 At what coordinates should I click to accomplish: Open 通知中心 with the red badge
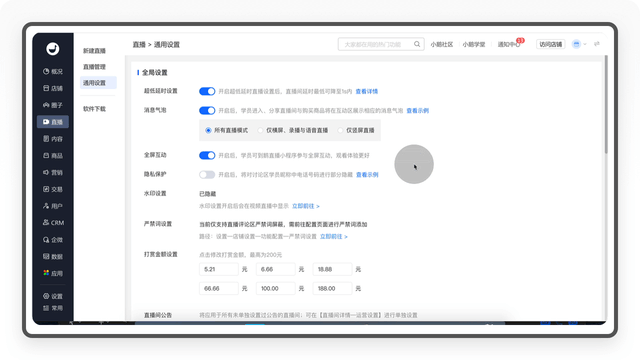click(509, 44)
